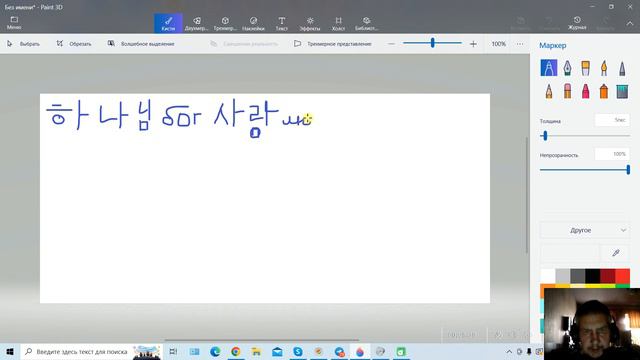Open the 3D shapes (Трехмерные) tab
Screen dimensions: 640x360
point(225,23)
